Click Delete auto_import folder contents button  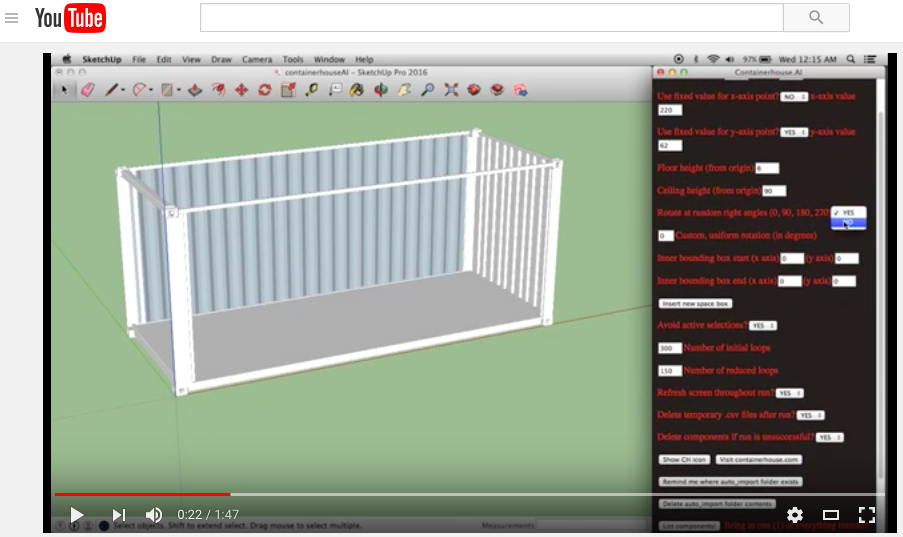pos(717,504)
